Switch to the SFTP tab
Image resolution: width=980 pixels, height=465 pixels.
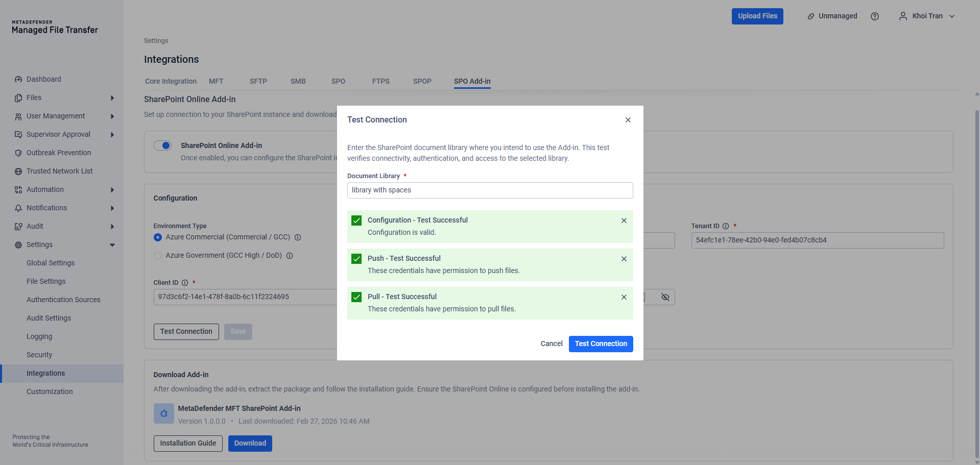point(258,81)
